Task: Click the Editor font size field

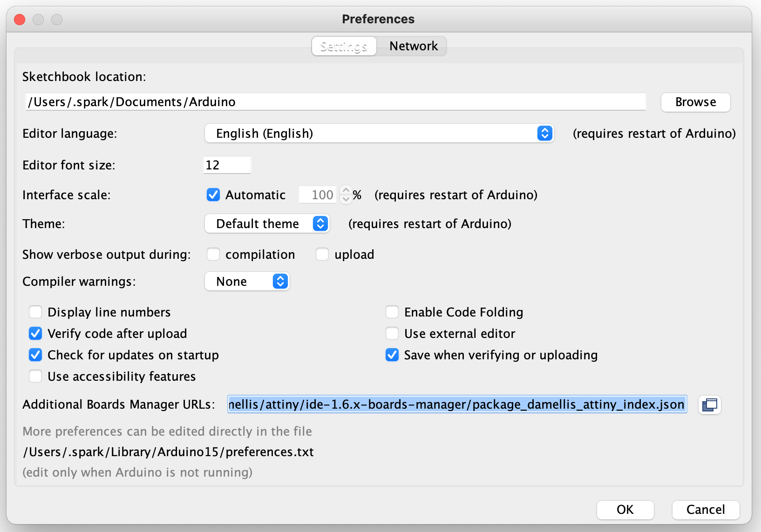Action: coord(227,165)
